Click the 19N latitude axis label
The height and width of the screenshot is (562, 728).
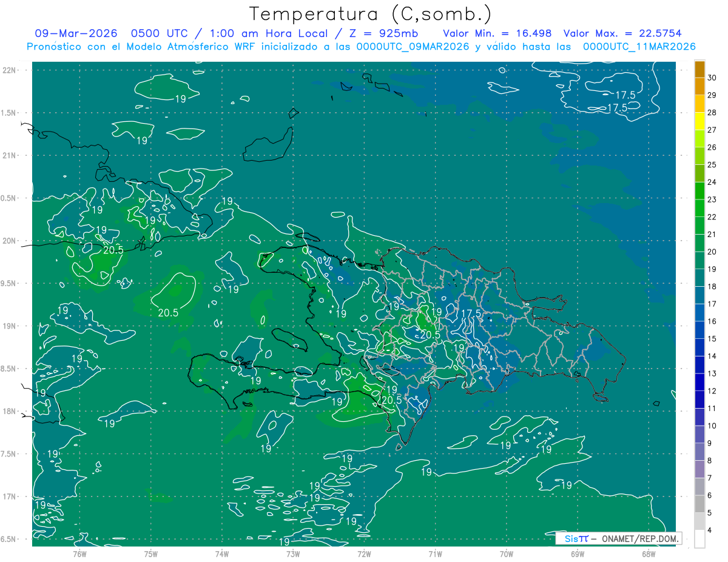coord(10,326)
